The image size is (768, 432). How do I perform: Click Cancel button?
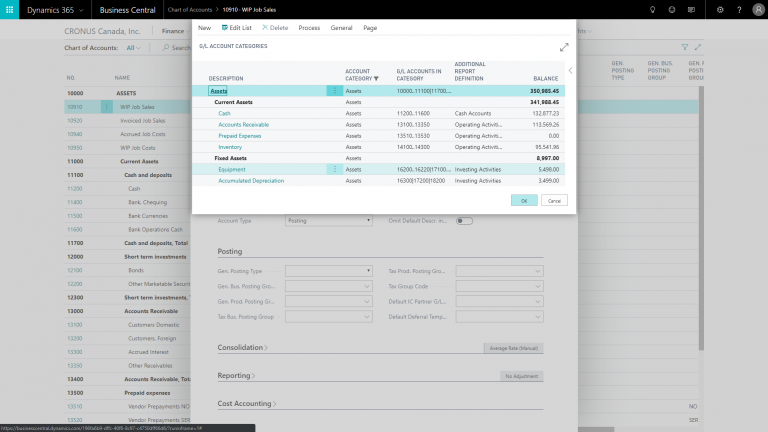(554, 200)
